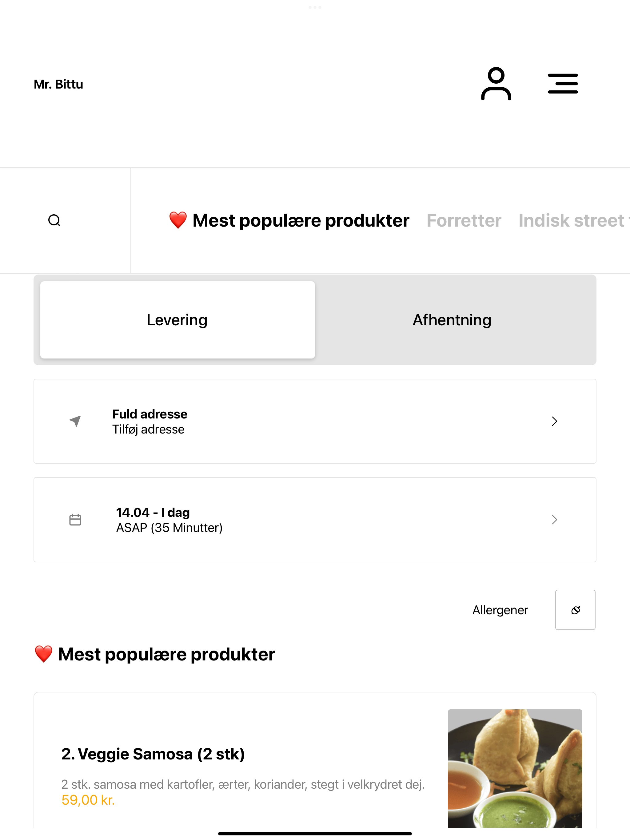Screen dimensions: 630x840
Task: Click the Allergener label
Action: [500, 610]
